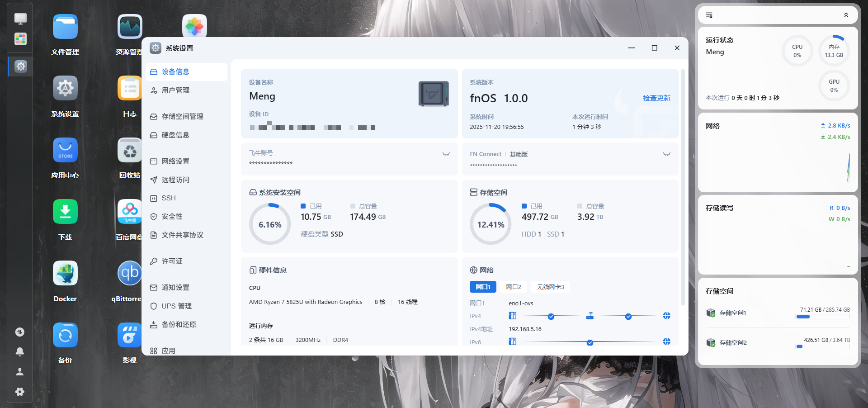This screenshot has height=408, width=868.
Task: Click 'AMD Ryzen 7 5825U with Radeon Graphics'
Action: tap(306, 302)
